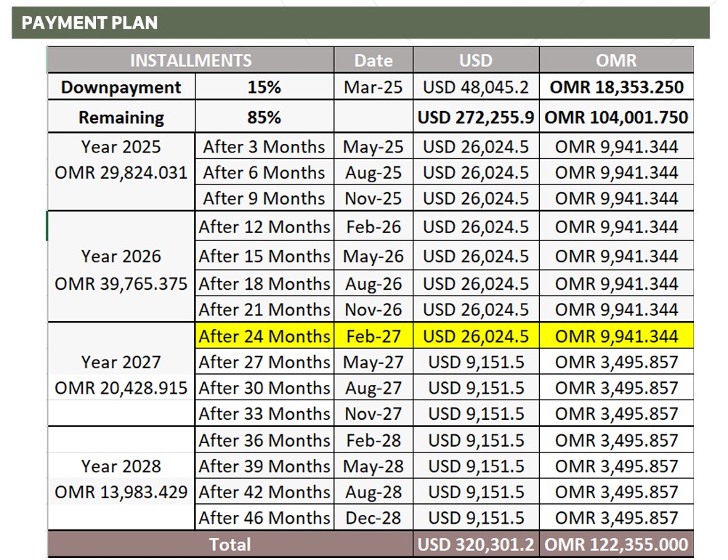Click the USD 272,255.9 remaining amount cell

pyautogui.click(x=476, y=117)
